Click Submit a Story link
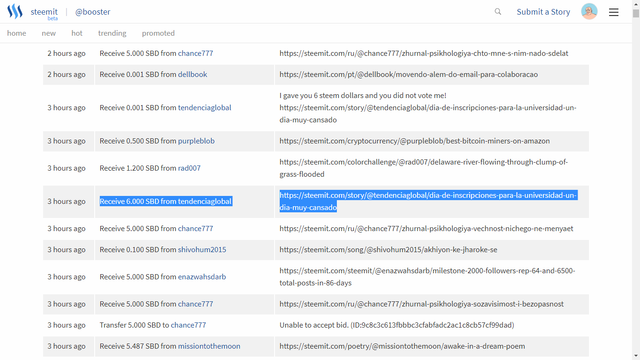 543,12
